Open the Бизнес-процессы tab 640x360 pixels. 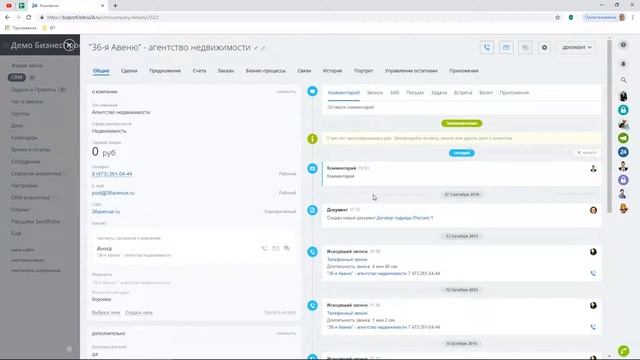tap(266, 71)
